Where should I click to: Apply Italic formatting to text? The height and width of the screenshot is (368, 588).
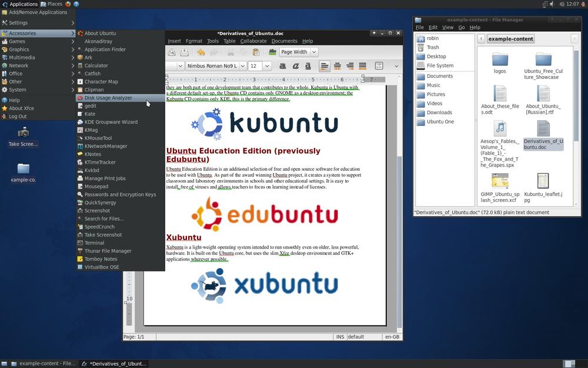(x=296, y=66)
